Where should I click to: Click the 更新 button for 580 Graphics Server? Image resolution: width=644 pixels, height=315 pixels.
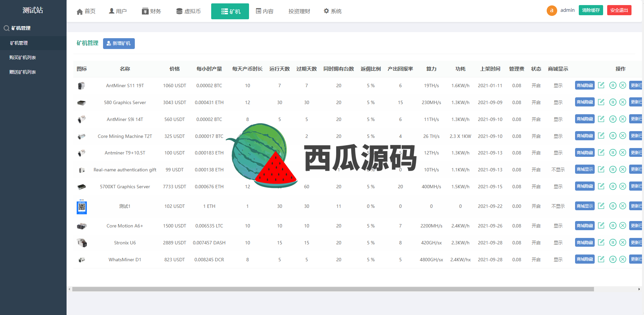coord(636,102)
